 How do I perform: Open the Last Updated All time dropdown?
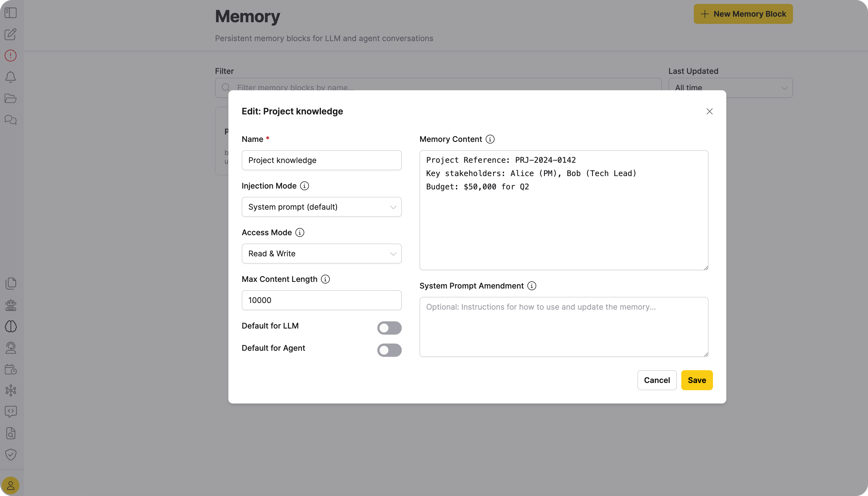point(730,88)
